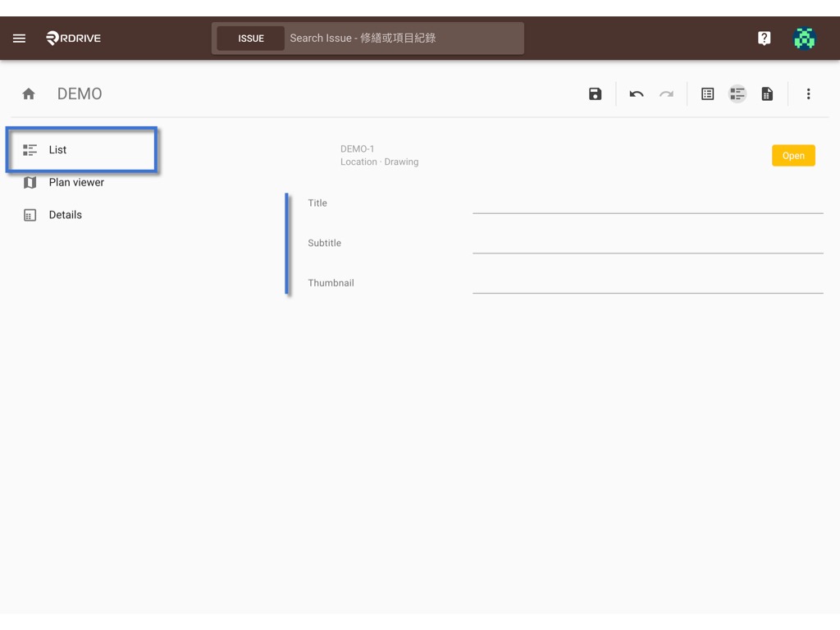The height and width of the screenshot is (630, 840).
Task: Switch to list layout toolbar icon
Action: click(x=737, y=94)
